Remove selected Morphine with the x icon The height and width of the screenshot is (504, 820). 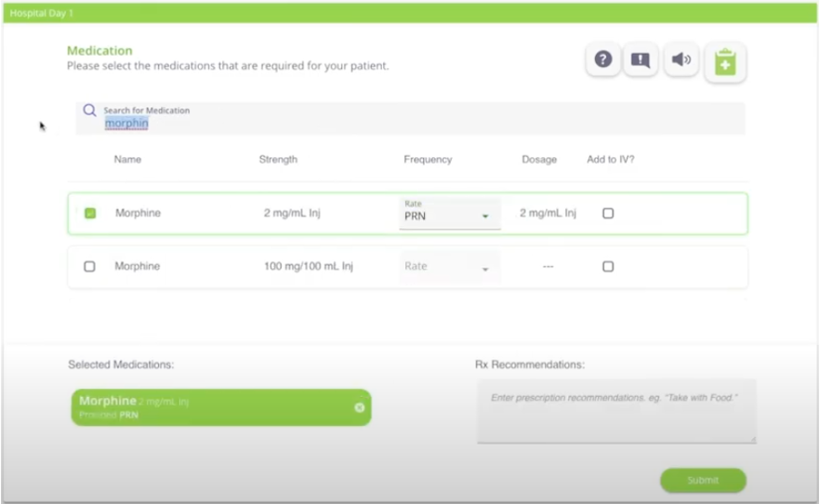(x=360, y=407)
